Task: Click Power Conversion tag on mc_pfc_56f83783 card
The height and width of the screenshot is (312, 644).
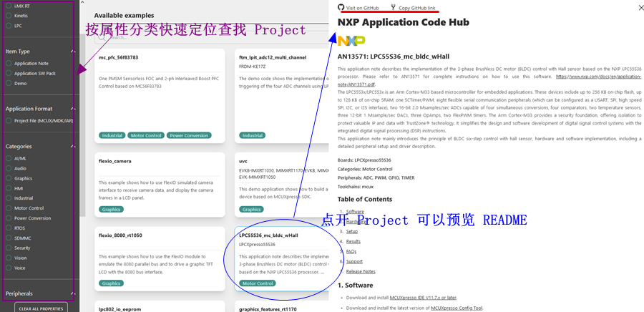Action: 190,135
